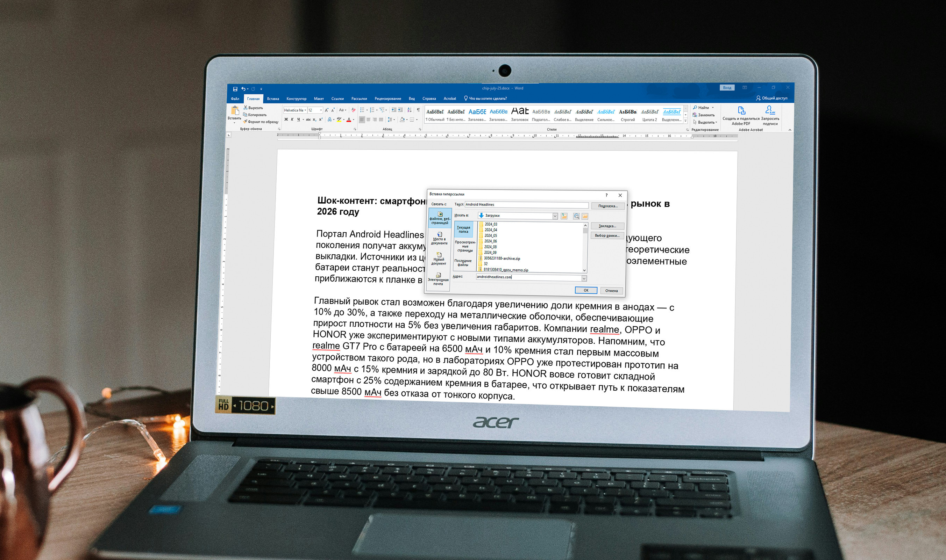The height and width of the screenshot is (560, 946).
Task: Toggle paragraph marks display (¶)
Action: click(418, 110)
